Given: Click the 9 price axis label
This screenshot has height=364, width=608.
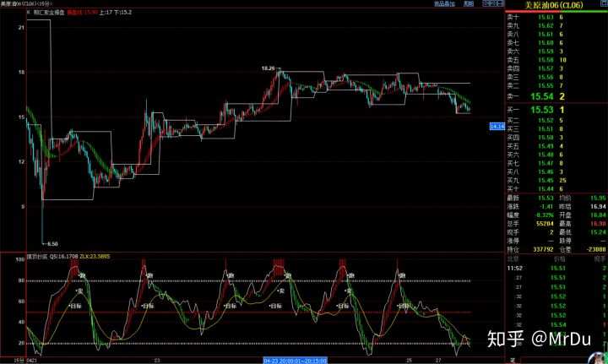Looking at the screenshot, I should 23,207.
